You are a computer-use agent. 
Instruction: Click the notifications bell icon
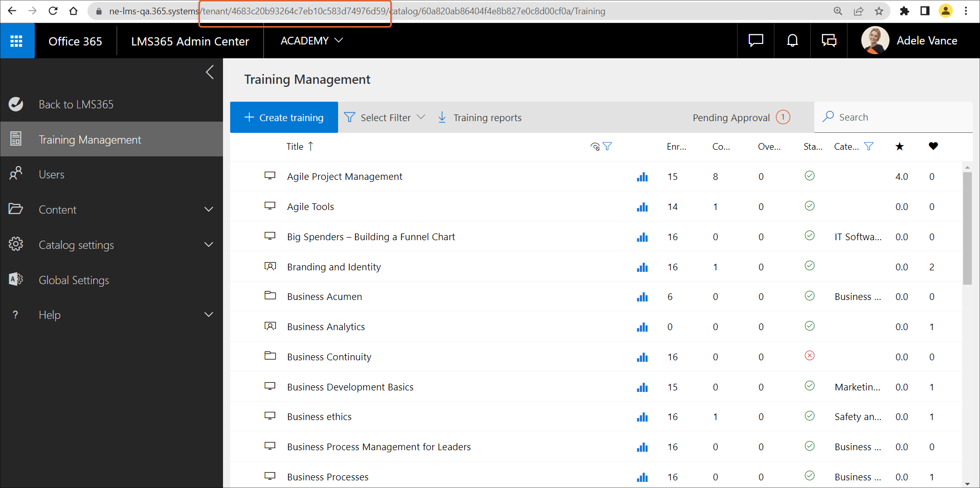pos(792,41)
